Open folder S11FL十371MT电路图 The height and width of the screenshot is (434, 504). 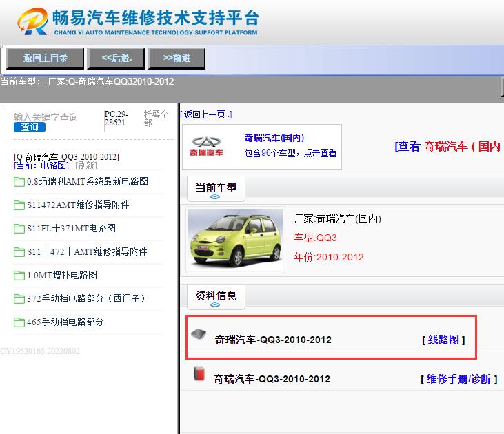[x=71, y=229]
